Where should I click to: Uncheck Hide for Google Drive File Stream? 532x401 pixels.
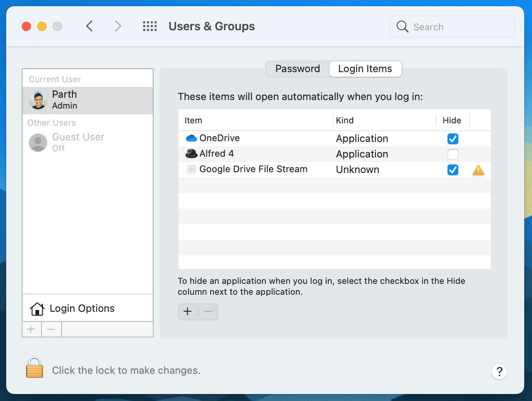coord(453,169)
